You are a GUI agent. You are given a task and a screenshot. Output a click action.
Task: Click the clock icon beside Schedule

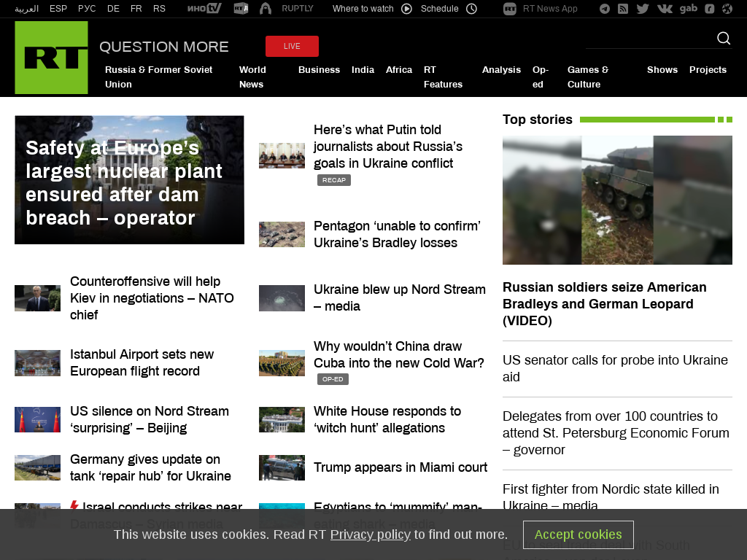[471, 9]
